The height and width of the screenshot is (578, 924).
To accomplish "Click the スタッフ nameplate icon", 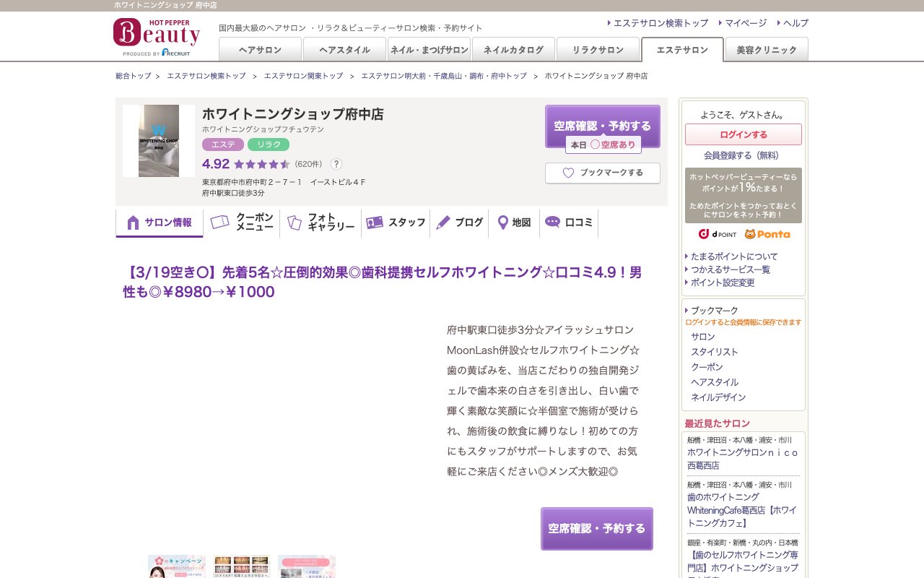I will point(375,222).
